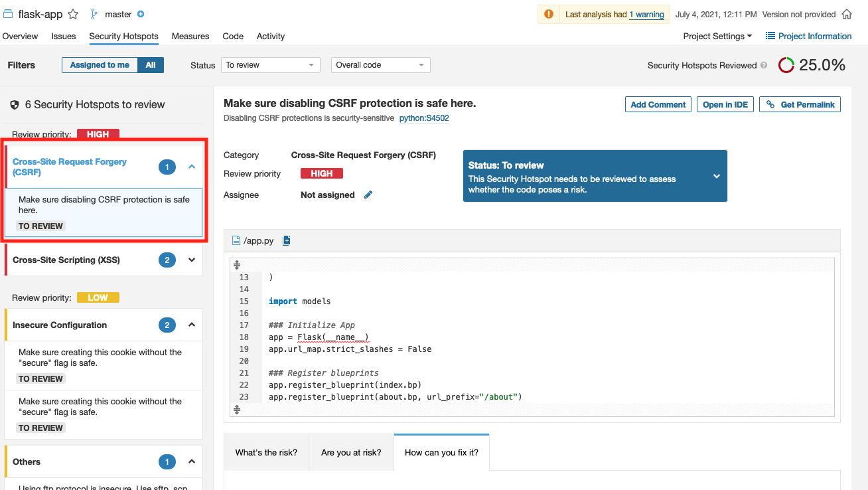Image resolution: width=868 pixels, height=490 pixels.
Task: Switch to What's the risk? tab
Action: pos(266,452)
